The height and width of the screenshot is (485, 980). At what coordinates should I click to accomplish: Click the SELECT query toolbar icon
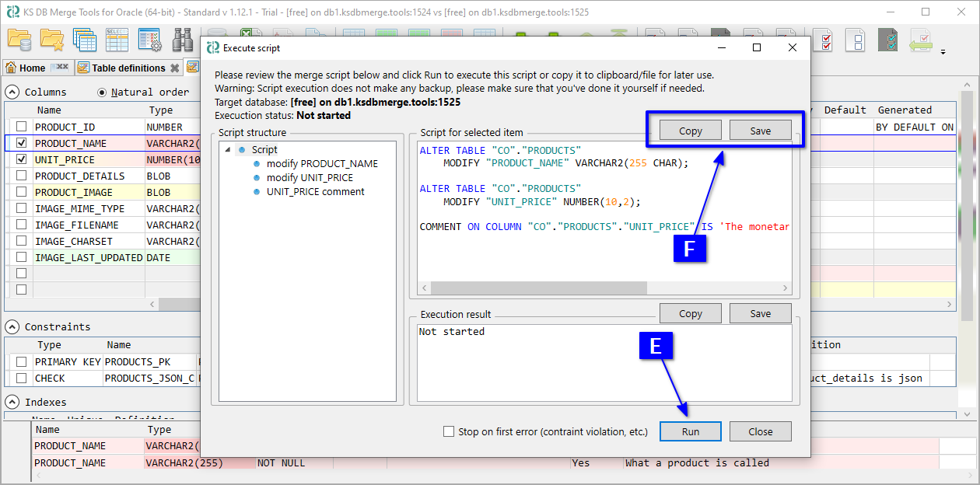click(117, 40)
